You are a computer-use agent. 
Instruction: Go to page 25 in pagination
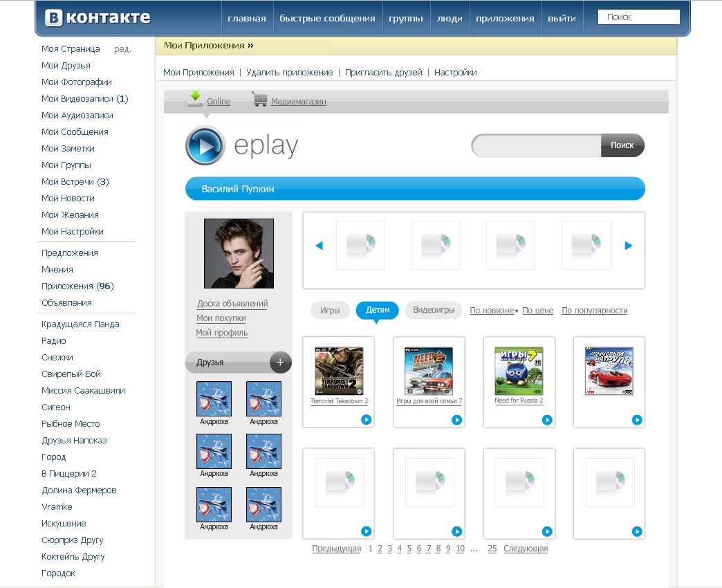(492, 549)
